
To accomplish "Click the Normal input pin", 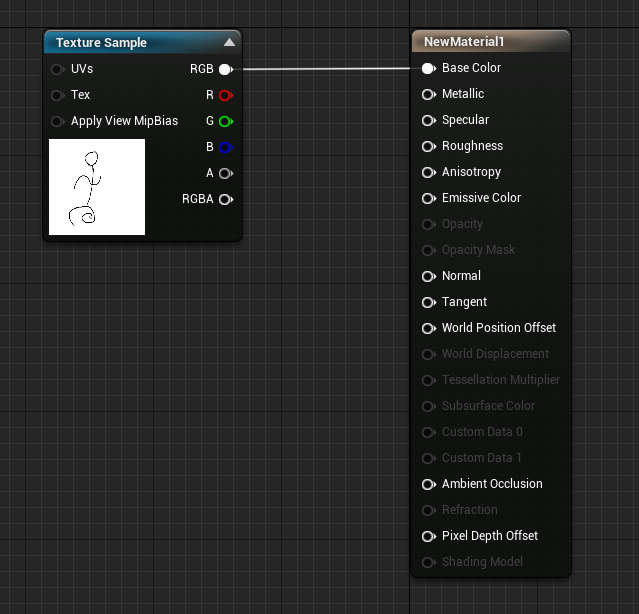I will tap(428, 276).
